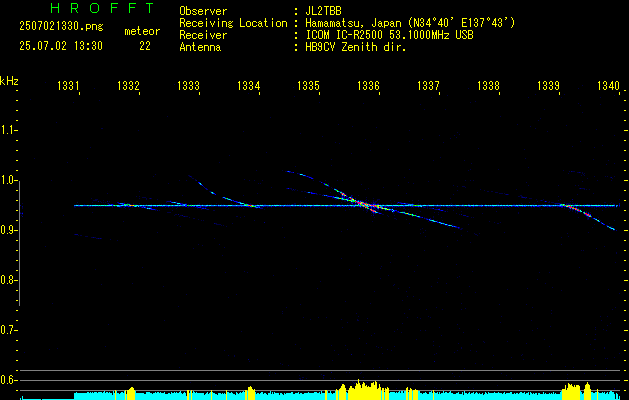The height and width of the screenshot is (400, 629).
Task: Click the Receiver label
Action: 203,35
